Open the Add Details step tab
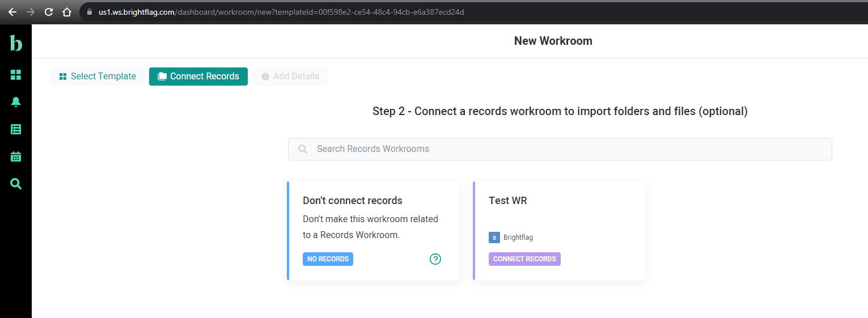 (x=290, y=77)
